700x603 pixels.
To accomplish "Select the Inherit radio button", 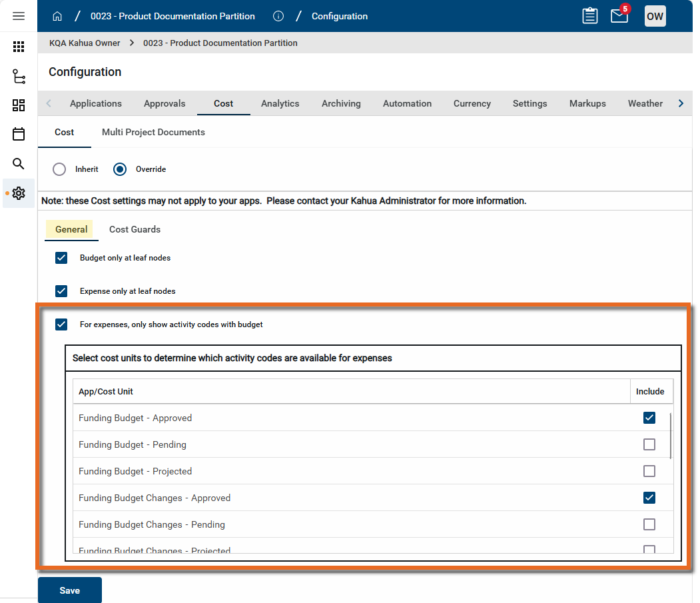I will click(59, 169).
